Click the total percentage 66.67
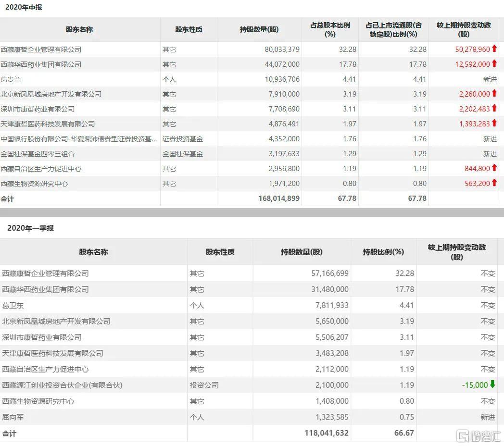The width and height of the screenshot is (504, 446). pos(404,433)
